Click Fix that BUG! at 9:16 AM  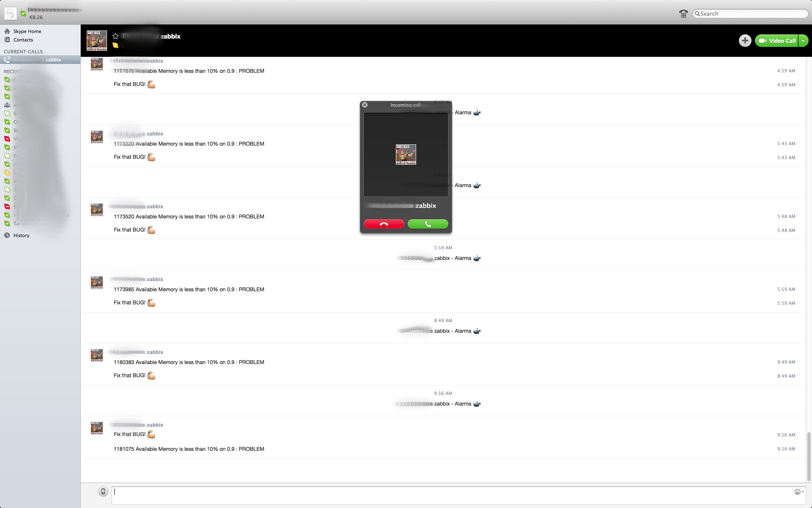[x=129, y=434]
